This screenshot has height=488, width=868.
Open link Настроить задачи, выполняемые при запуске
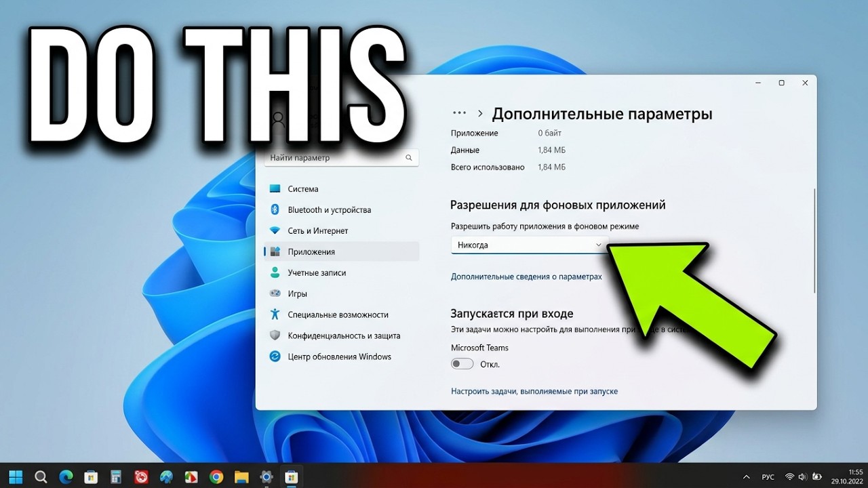(x=534, y=392)
